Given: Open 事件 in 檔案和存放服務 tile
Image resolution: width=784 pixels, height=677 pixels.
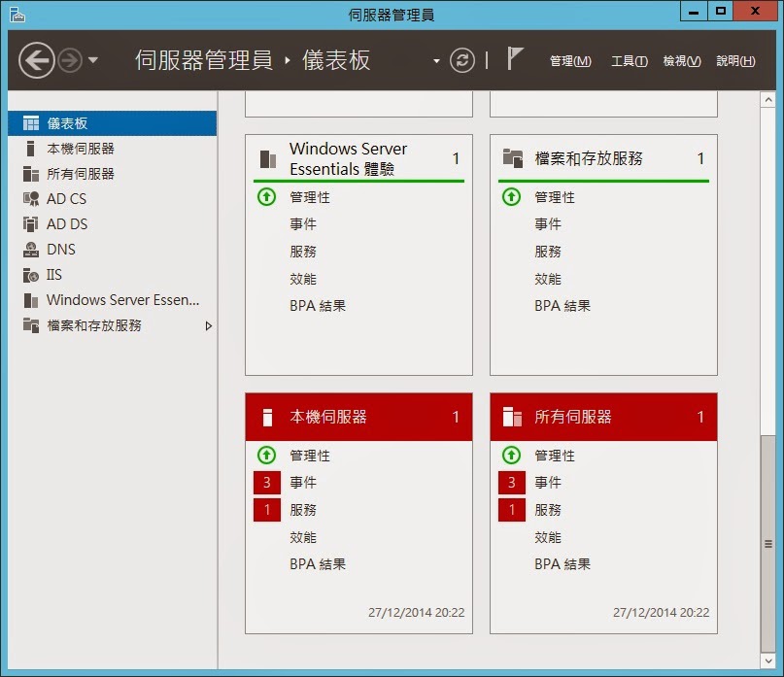Looking at the screenshot, I should [548, 224].
